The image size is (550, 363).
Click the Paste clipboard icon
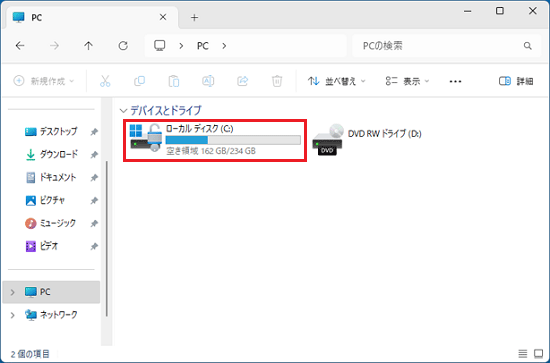click(174, 81)
